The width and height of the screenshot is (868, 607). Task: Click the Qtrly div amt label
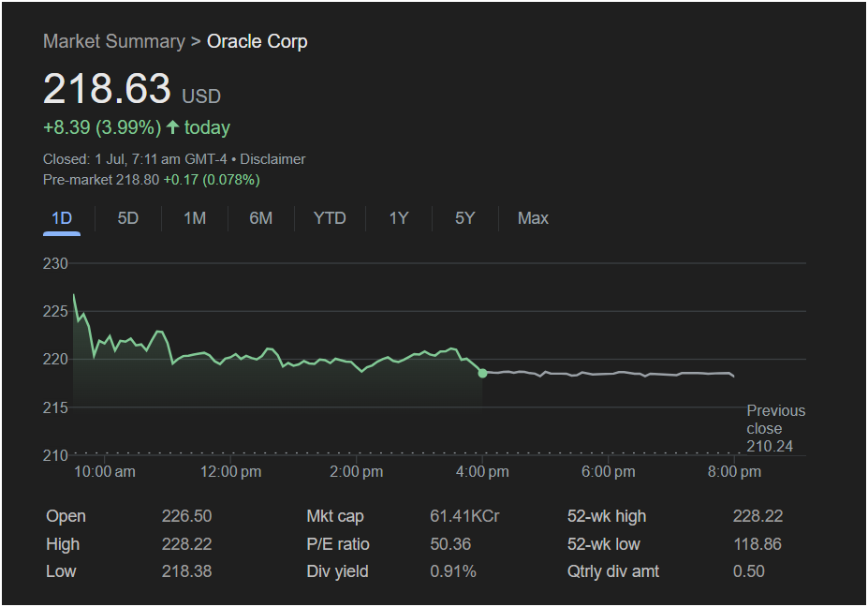pos(612,571)
